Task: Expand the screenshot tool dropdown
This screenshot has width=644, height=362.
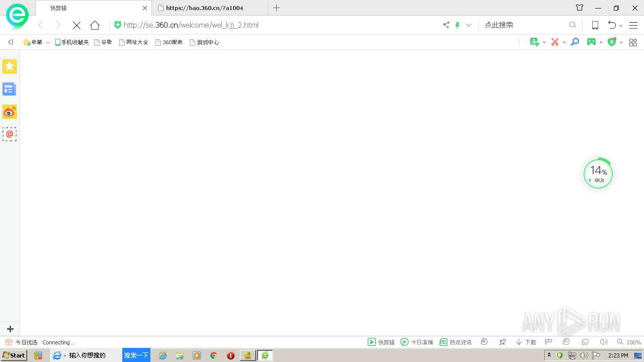Action: (563, 43)
